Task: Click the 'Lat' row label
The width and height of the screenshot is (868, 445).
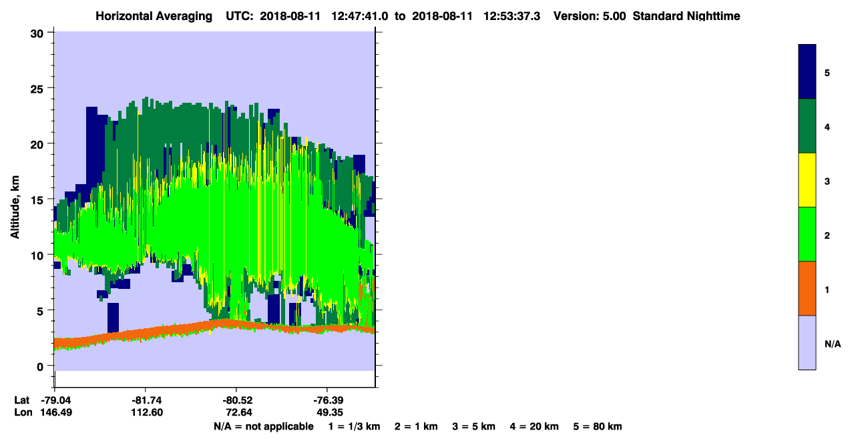Action: click(x=21, y=400)
